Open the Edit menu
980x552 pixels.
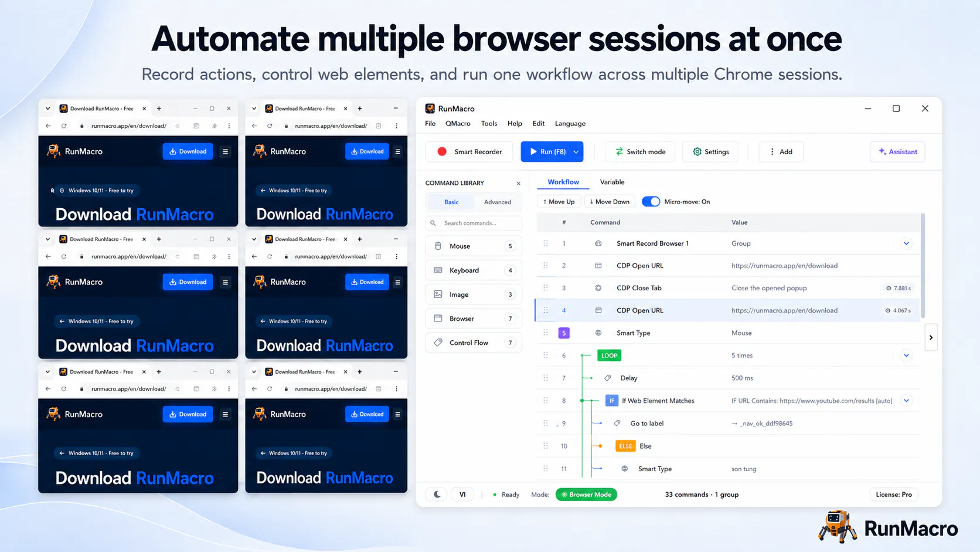click(x=539, y=124)
